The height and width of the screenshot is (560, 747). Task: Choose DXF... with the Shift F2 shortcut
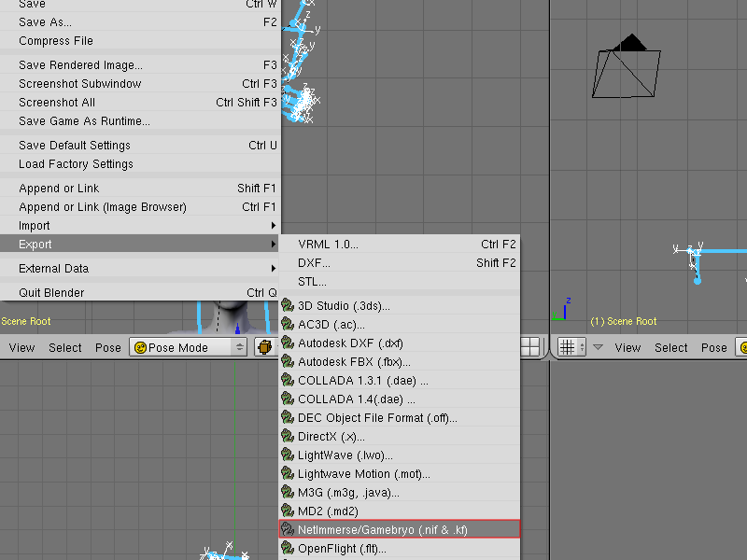click(400, 262)
